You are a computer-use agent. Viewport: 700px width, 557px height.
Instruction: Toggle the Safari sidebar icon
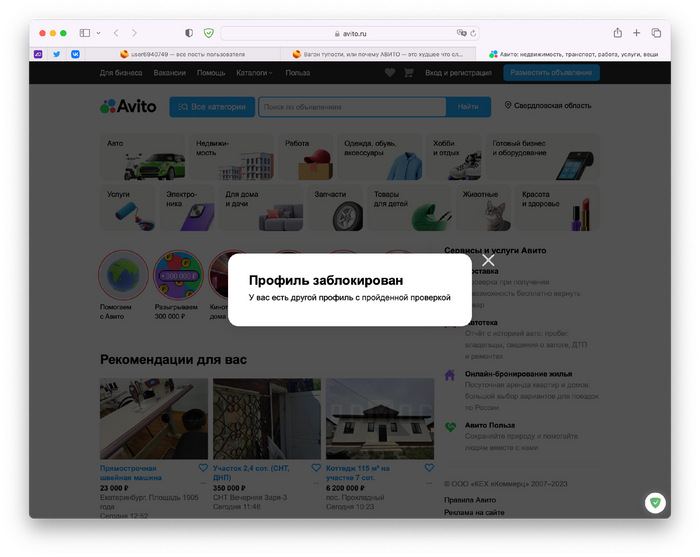click(84, 33)
